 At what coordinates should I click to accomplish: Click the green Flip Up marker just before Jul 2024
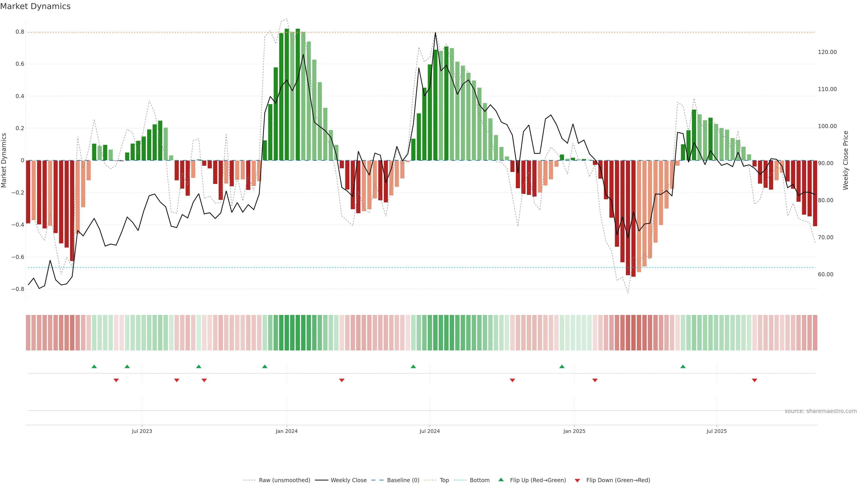click(413, 366)
